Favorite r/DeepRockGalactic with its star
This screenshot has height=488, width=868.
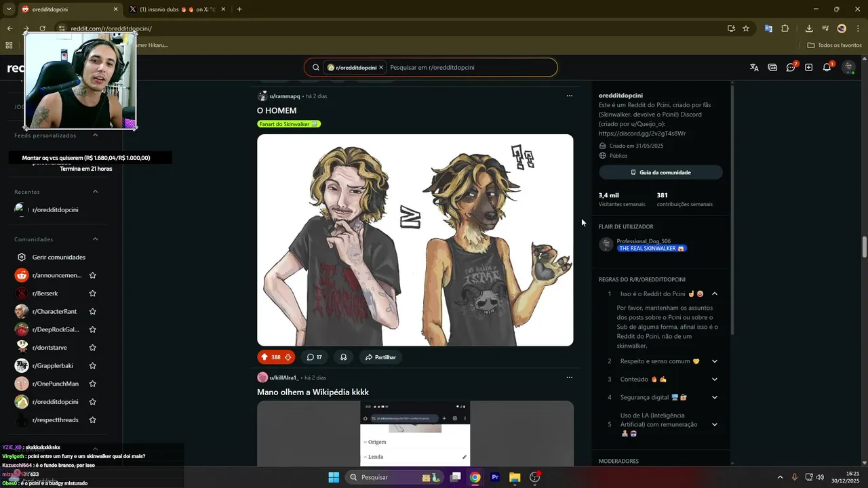(x=92, y=329)
